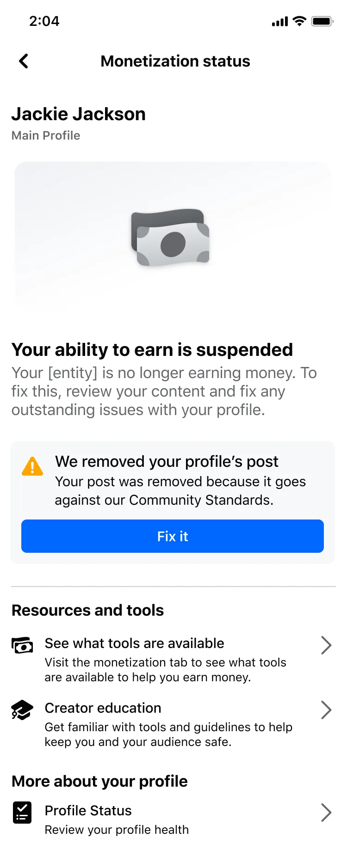The width and height of the screenshot is (347, 868).
Task: Tap the Your ability to earn is suspended heading
Action: [x=152, y=350]
